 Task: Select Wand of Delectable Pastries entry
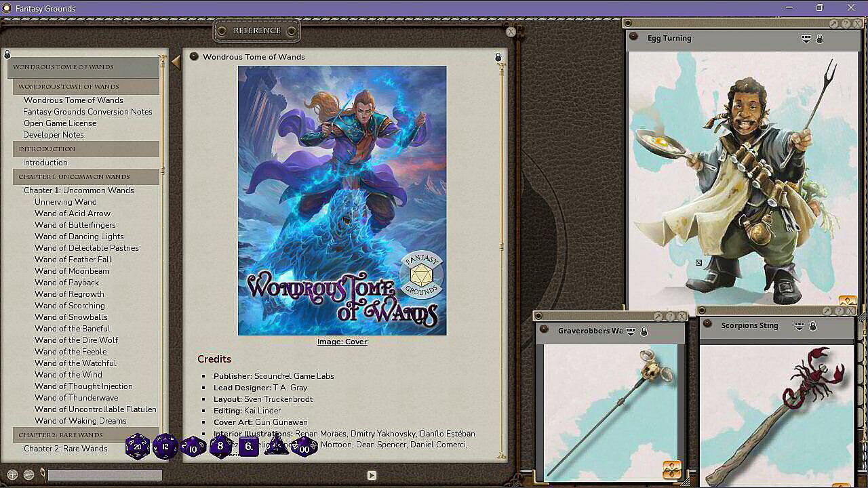(x=87, y=248)
